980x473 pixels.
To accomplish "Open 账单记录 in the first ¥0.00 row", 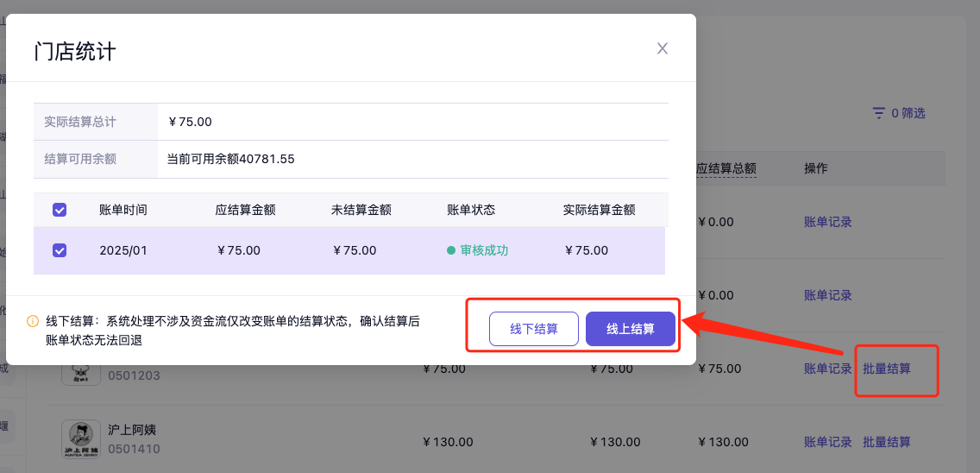I will pyautogui.click(x=827, y=222).
